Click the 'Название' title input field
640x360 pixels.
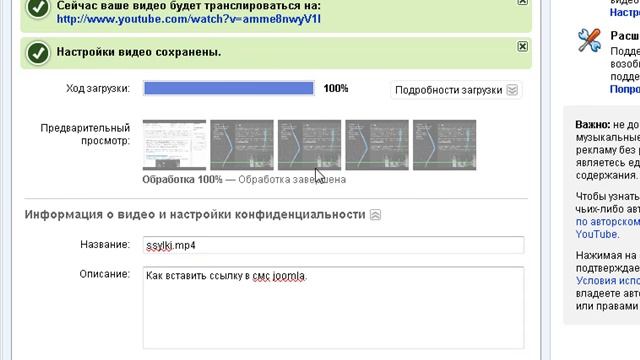(333, 245)
